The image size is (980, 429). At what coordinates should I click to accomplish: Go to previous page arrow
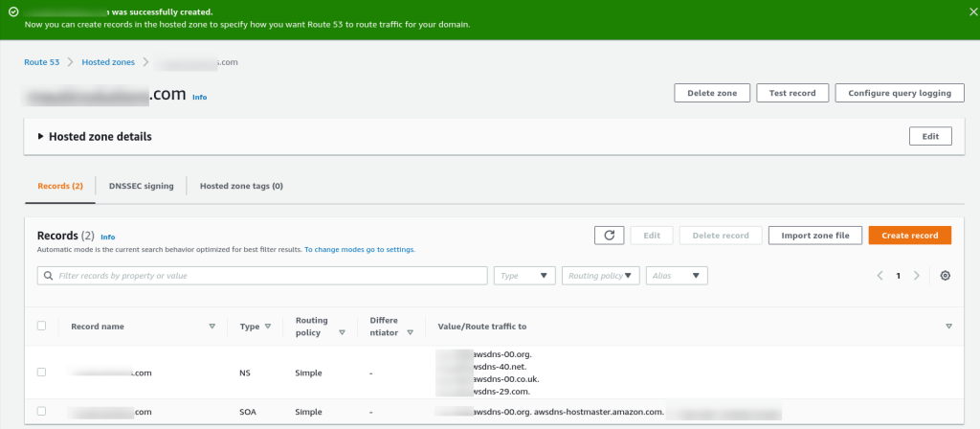point(880,276)
